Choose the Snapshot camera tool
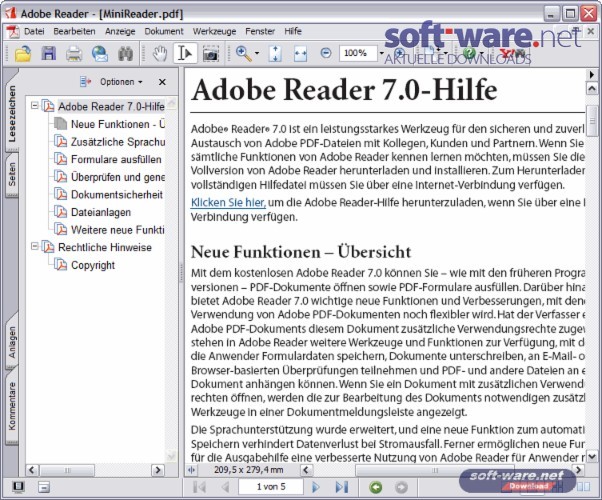The image size is (602, 500). coord(210,54)
